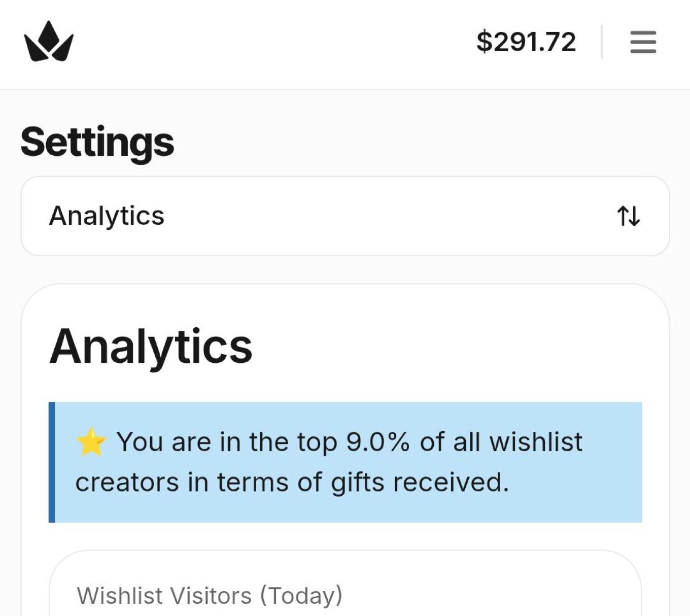Click the gold star emoji in the banner
This screenshot has width=690, height=616.
point(91,441)
